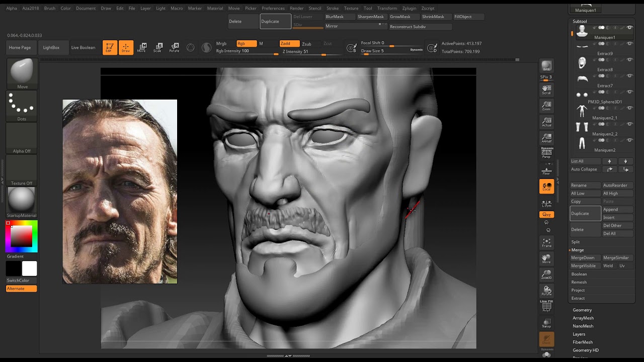
Task: Click the AAHalf zoom icon
Action: [x=546, y=138]
